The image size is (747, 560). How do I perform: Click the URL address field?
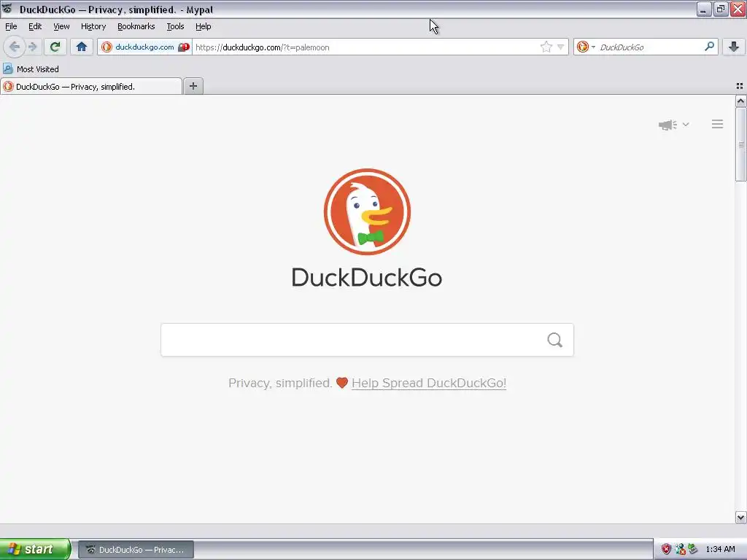tap(366, 47)
